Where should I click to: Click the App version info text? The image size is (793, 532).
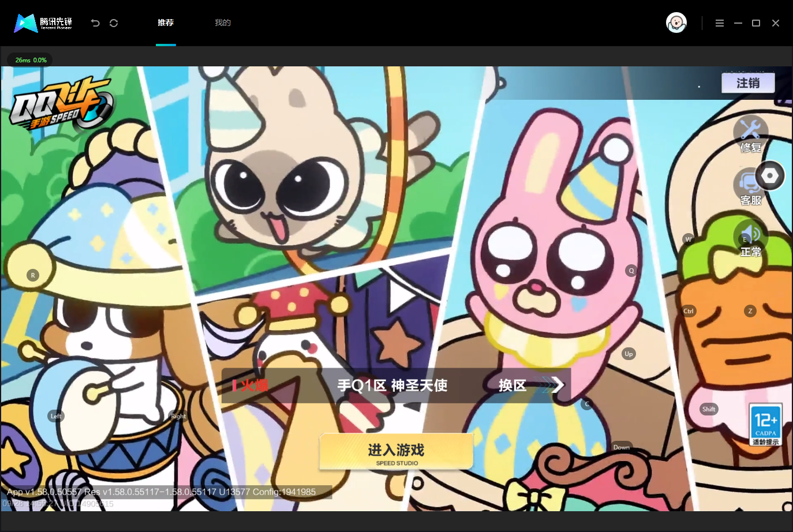pos(162,492)
